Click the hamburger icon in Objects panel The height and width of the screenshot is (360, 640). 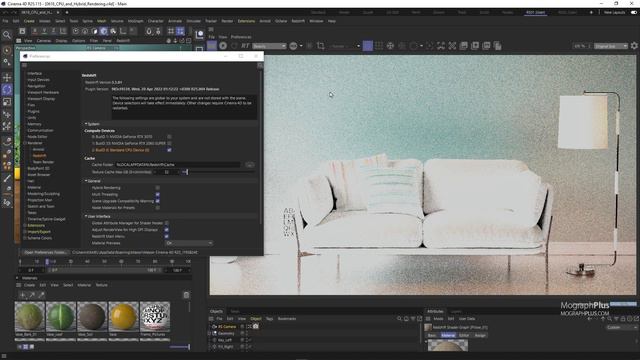[211, 319]
